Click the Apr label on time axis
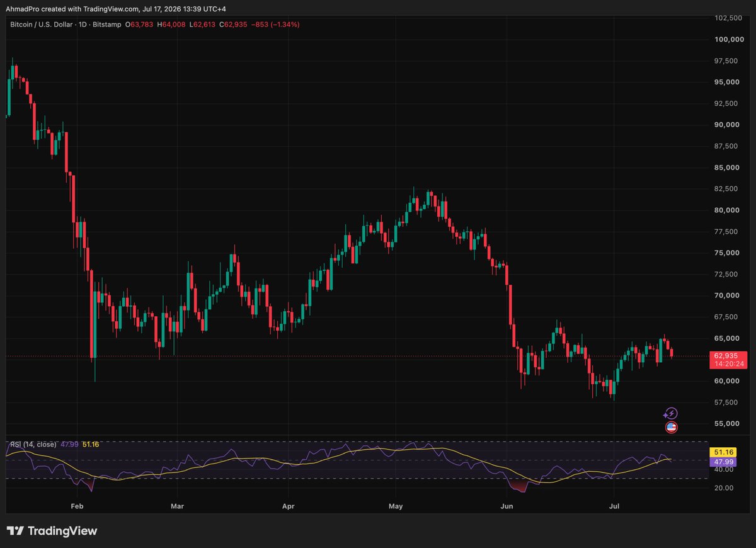 (x=289, y=506)
